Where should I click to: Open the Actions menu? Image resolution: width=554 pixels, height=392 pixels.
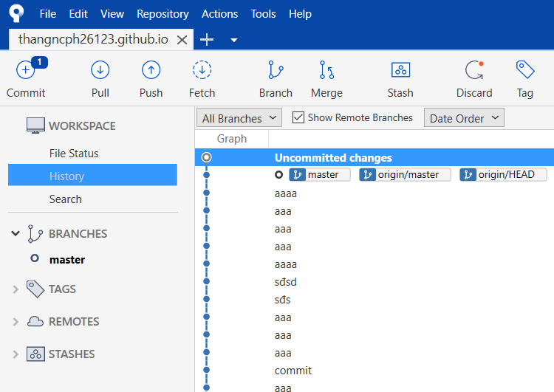220,14
